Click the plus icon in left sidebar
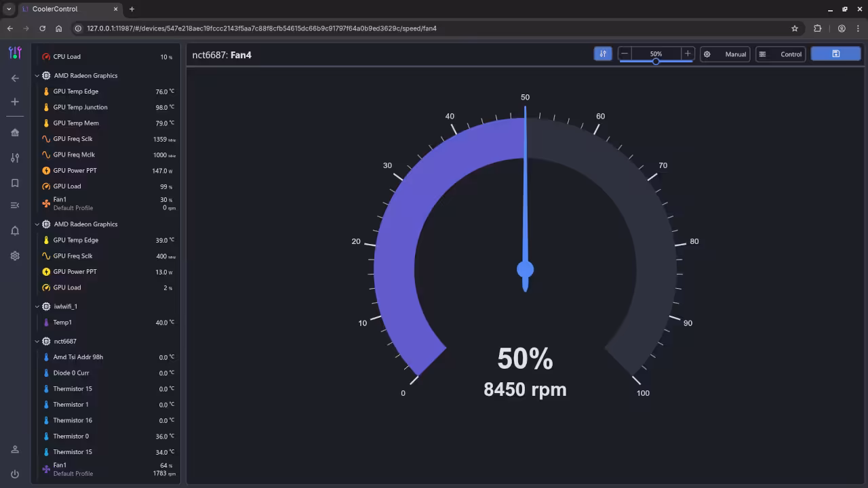Viewport: 868px width, 488px height. 15,102
